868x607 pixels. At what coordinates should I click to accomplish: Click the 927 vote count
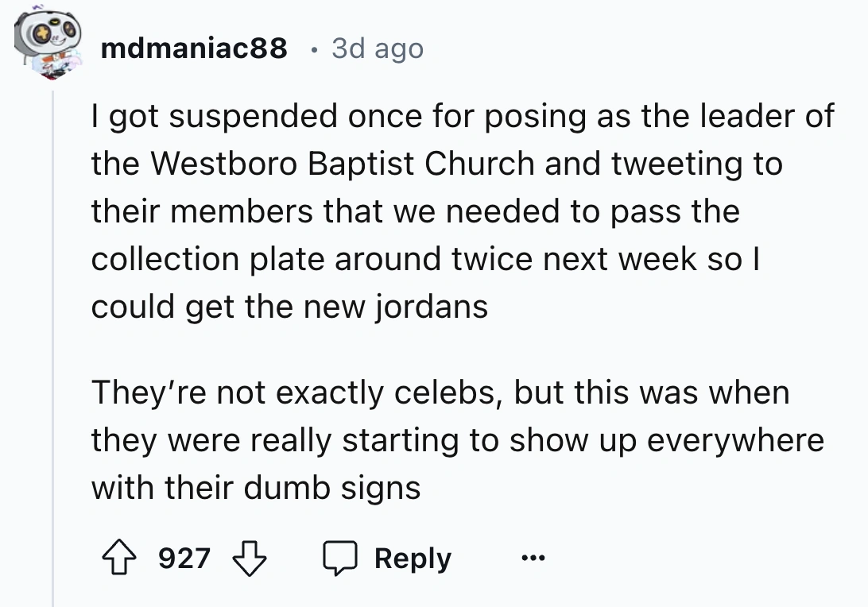tap(184, 559)
